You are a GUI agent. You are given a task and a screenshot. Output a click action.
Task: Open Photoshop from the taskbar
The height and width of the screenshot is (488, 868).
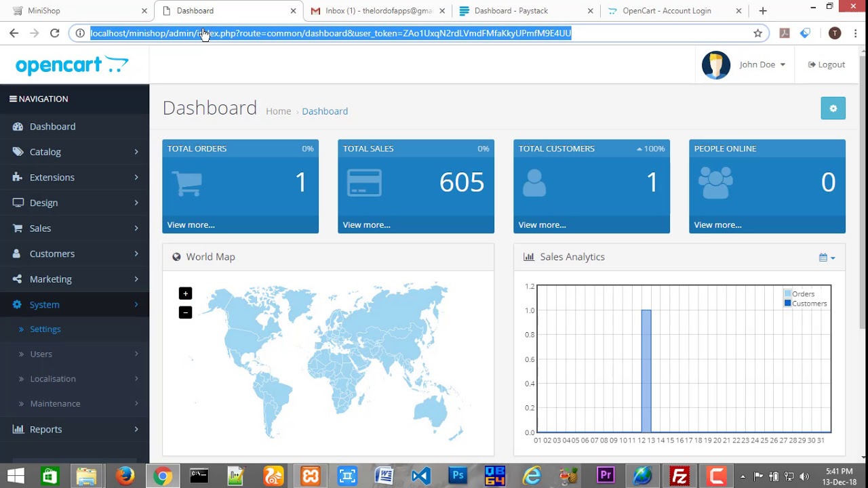458,476
